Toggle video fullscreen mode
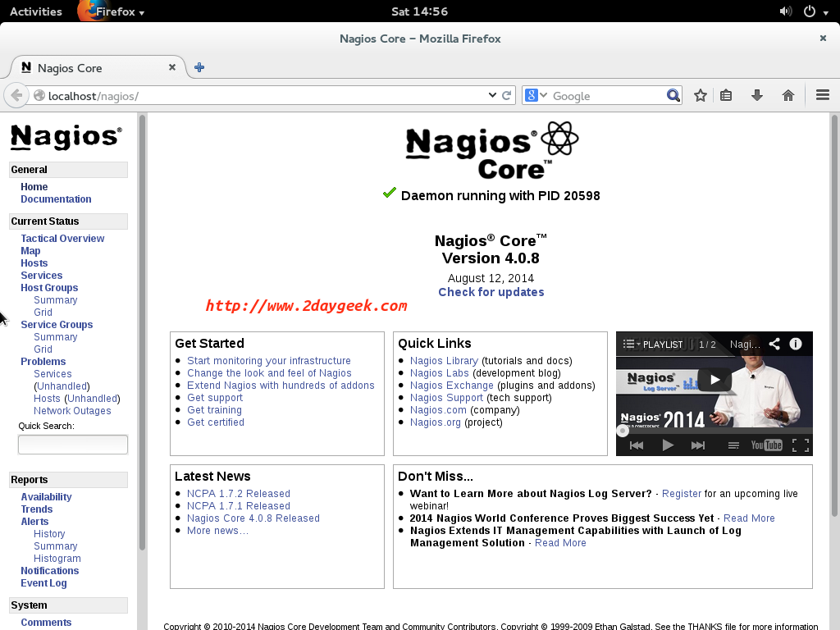The height and width of the screenshot is (630, 840). point(801,445)
